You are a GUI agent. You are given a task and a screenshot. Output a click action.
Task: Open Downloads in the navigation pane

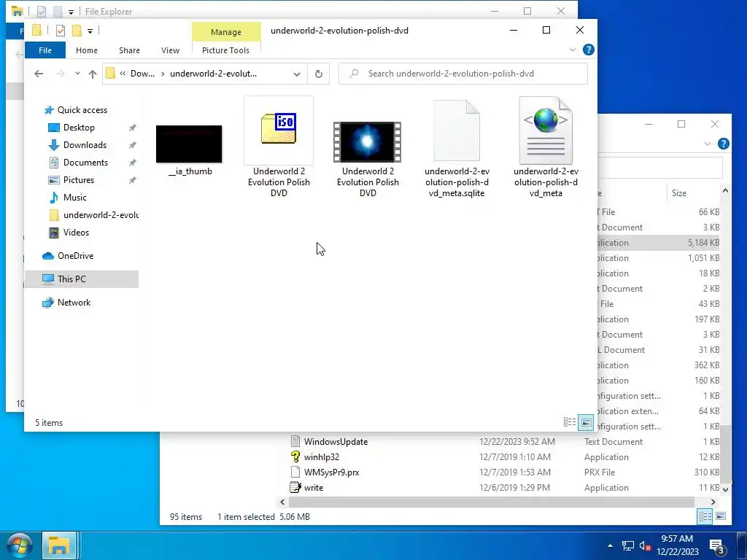85,145
